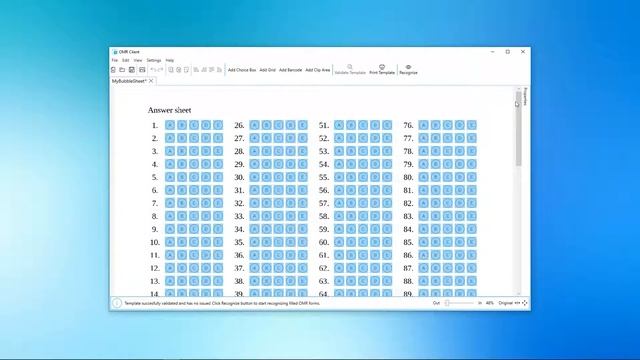Click the Save template icon

(x=132, y=70)
